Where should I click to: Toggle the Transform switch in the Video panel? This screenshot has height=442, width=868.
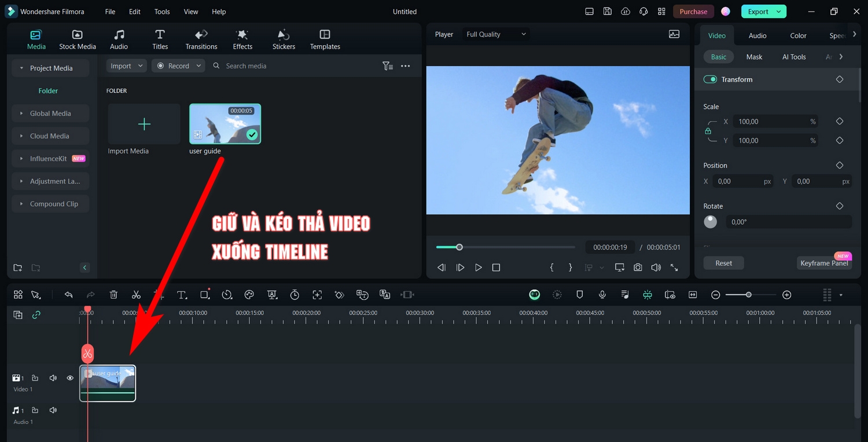(x=710, y=79)
